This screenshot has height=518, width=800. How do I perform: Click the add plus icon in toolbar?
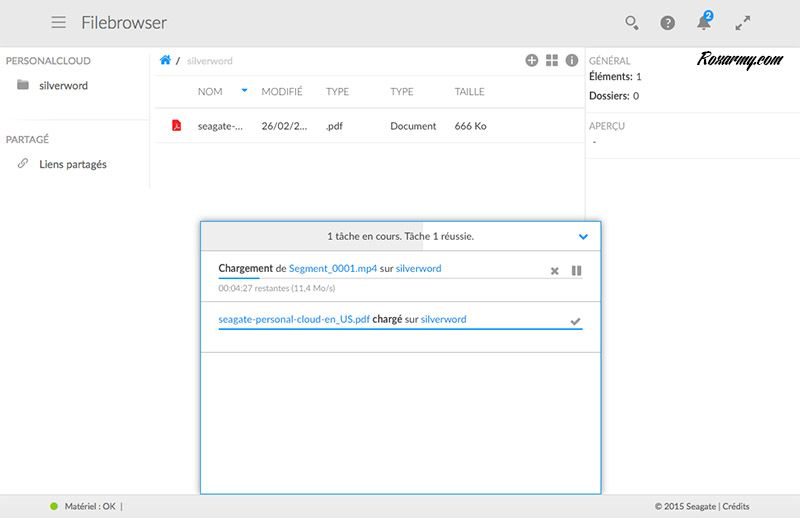pyautogui.click(x=532, y=61)
